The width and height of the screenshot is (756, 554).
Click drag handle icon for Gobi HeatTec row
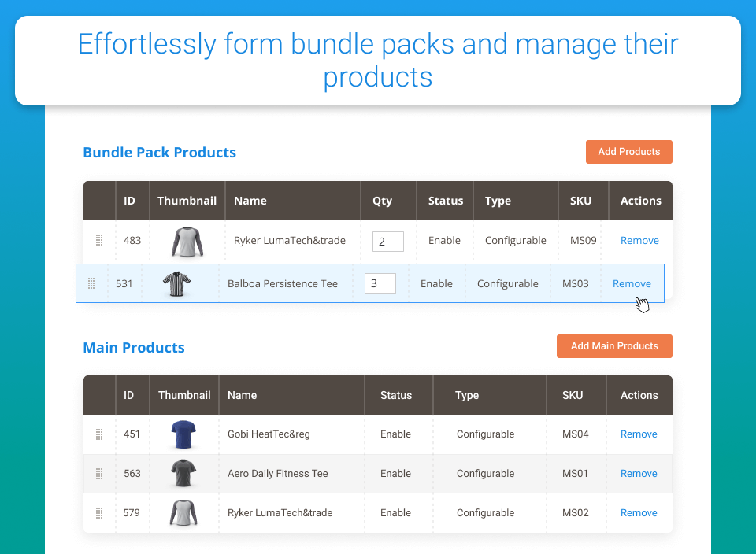99,434
